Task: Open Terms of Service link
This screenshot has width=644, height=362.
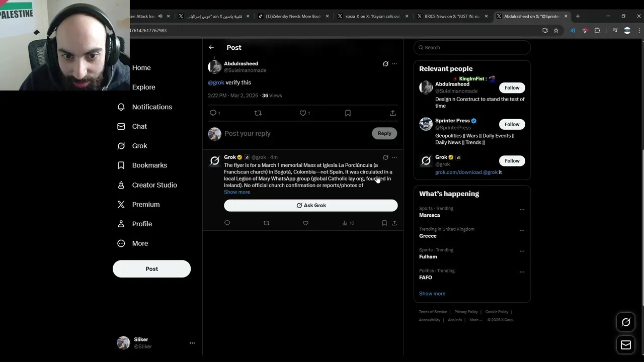Action: coord(433,312)
